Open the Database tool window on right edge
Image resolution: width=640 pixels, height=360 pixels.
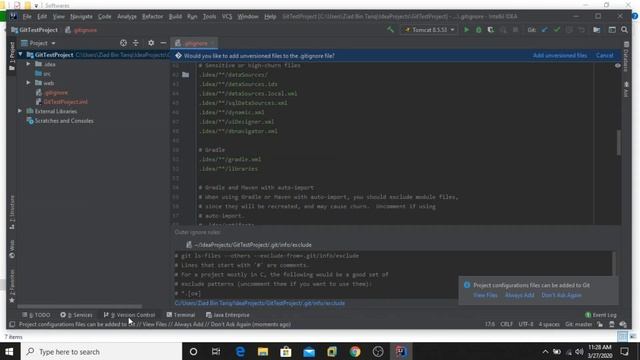(627, 56)
